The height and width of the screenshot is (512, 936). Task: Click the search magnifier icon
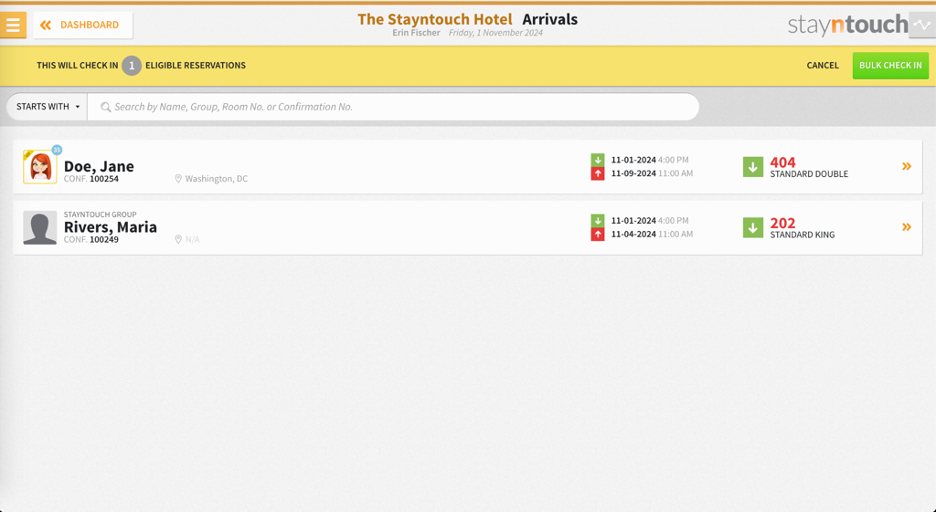click(106, 107)
